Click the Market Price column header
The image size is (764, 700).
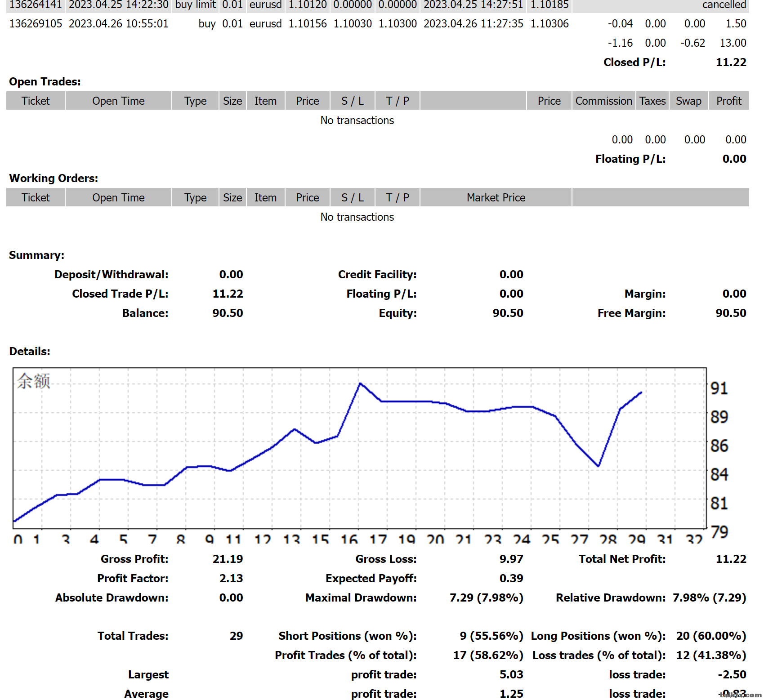point(496,198)
